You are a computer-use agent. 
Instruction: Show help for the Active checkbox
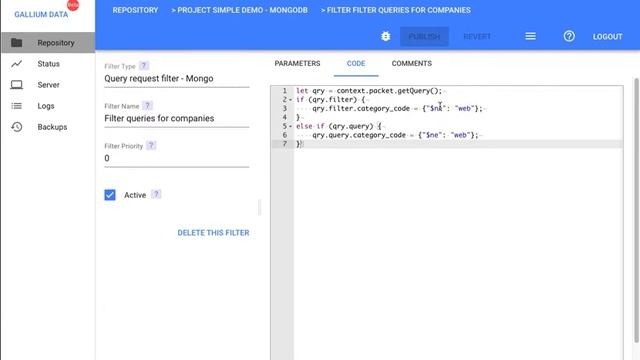point(156,195)
